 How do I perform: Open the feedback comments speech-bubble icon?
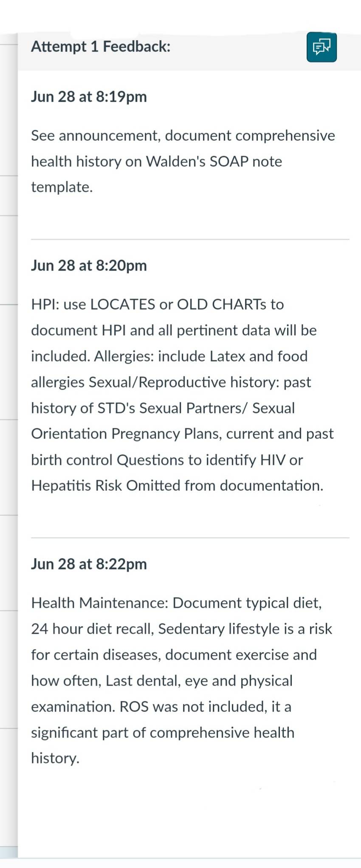tap(322, 47)
